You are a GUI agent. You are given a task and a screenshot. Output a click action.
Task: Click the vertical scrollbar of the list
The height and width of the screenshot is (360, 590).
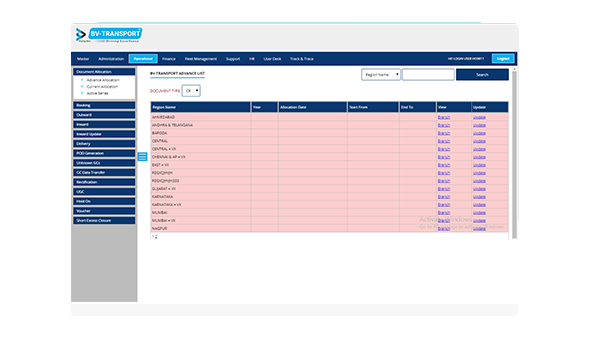(514, 153)
